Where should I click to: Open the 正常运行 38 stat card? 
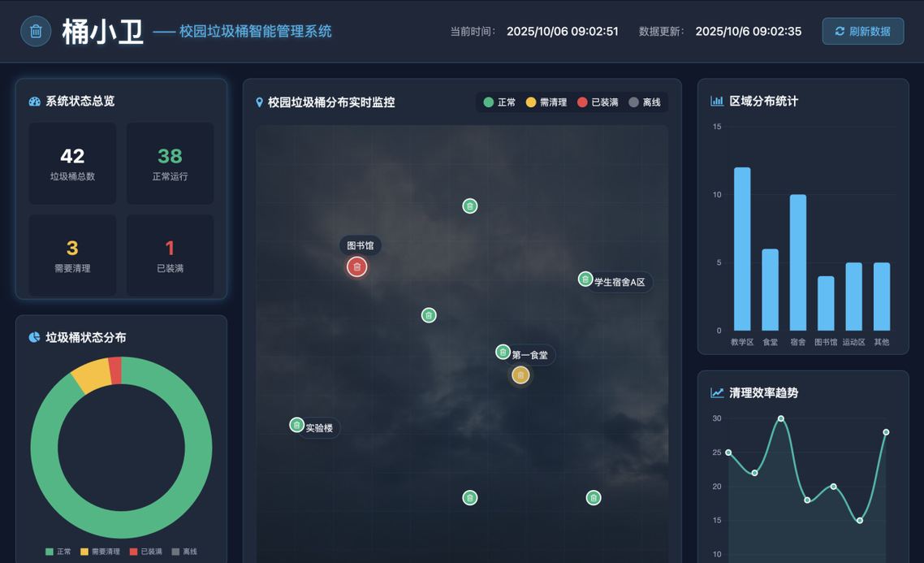(170, 163)
